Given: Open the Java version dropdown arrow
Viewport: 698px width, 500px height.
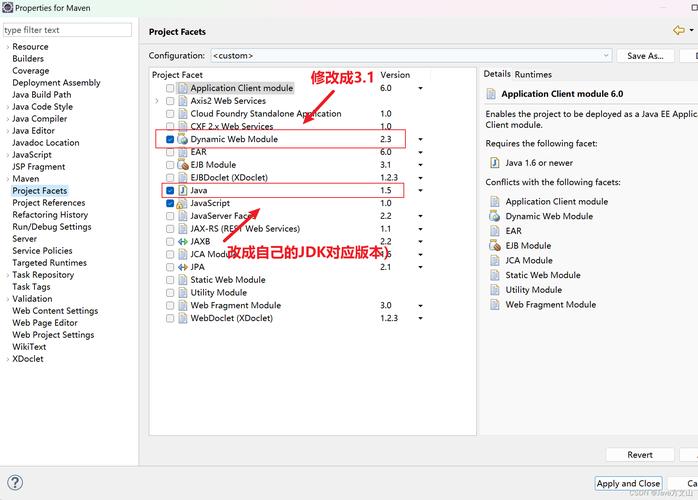Looking at the screenshot, I should [x=420, y=191].
